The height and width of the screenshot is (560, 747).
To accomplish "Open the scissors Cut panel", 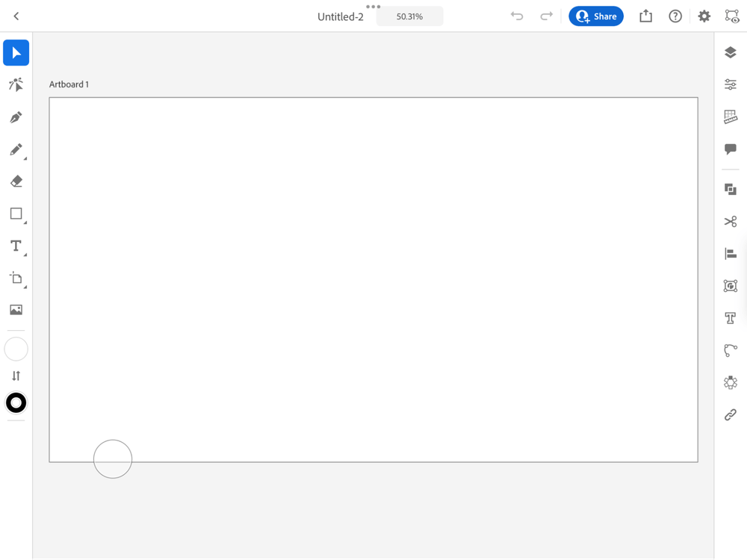I will [x=731, y=222].
